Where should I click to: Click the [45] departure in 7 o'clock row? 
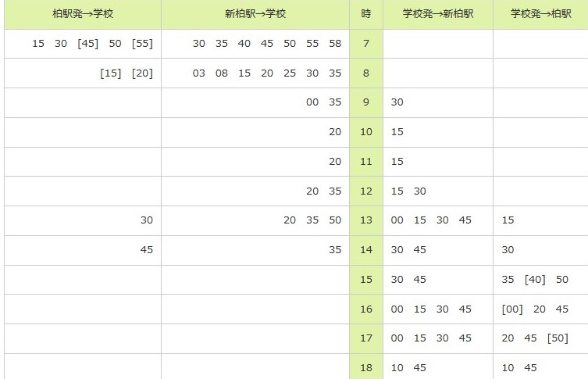pyautogui.click(x=87, y=44)
